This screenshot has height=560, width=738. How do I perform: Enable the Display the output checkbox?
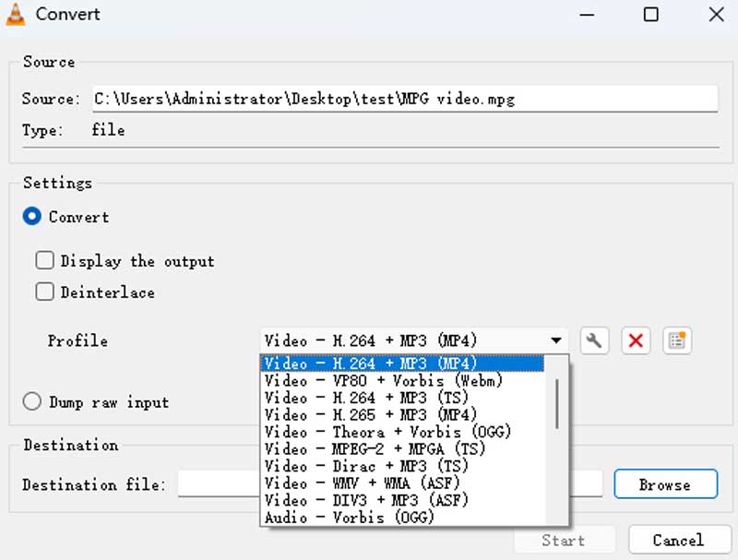pos(44,260)
